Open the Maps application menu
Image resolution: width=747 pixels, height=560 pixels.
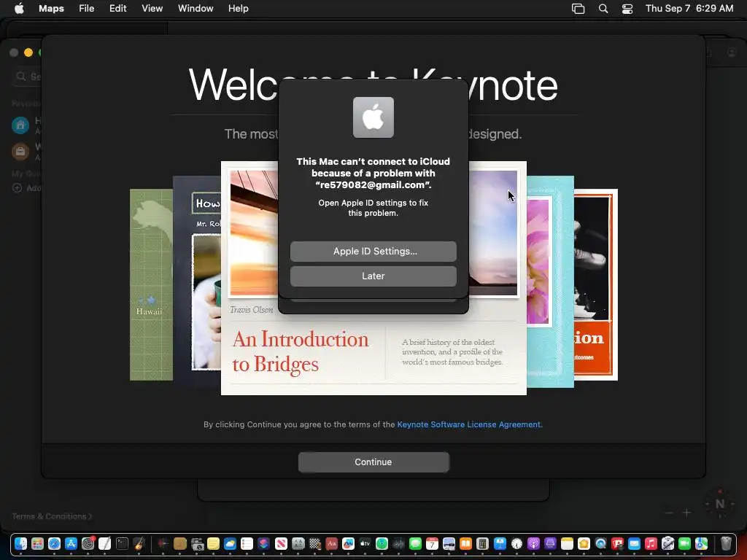coord(52,8)
